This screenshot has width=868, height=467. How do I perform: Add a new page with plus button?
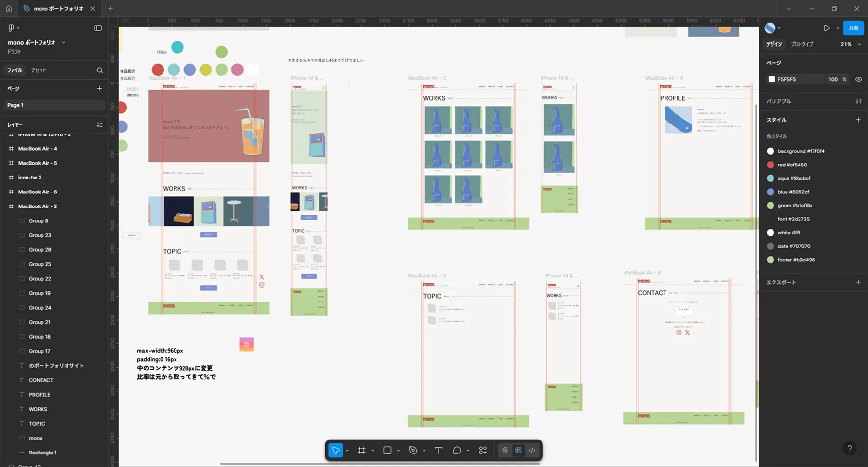click(x=99, y=88)
